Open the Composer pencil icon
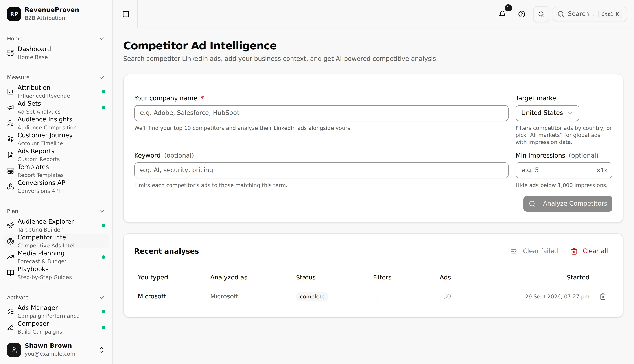Viewport: 634px width, 364px height. click(11, 327)
